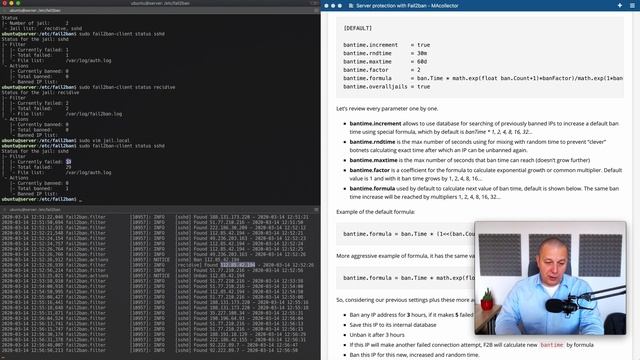Click the 'sudo vim jail.local' command in terminal
Image resolution: width=640 pixels, height=360 pixels.
104,140
